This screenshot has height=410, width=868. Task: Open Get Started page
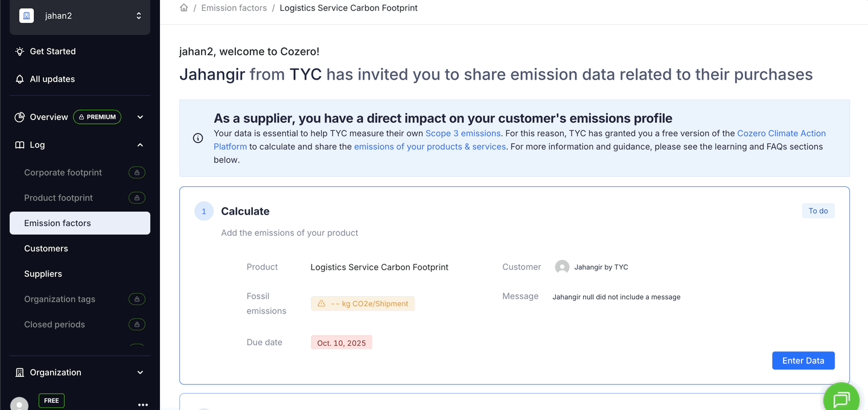tap(53, 51)
